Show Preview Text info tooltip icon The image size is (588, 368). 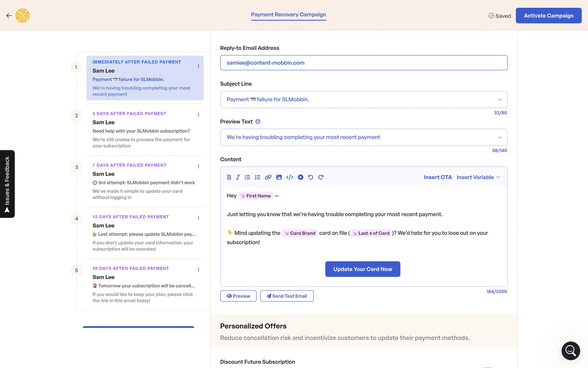point(258,122)
